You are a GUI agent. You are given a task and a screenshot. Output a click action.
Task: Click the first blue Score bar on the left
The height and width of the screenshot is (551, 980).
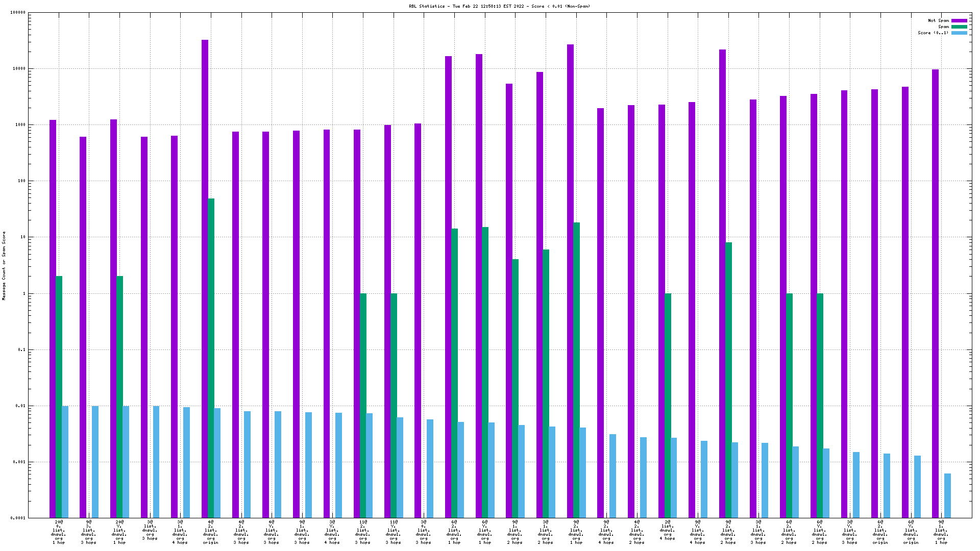click(65, 462)
